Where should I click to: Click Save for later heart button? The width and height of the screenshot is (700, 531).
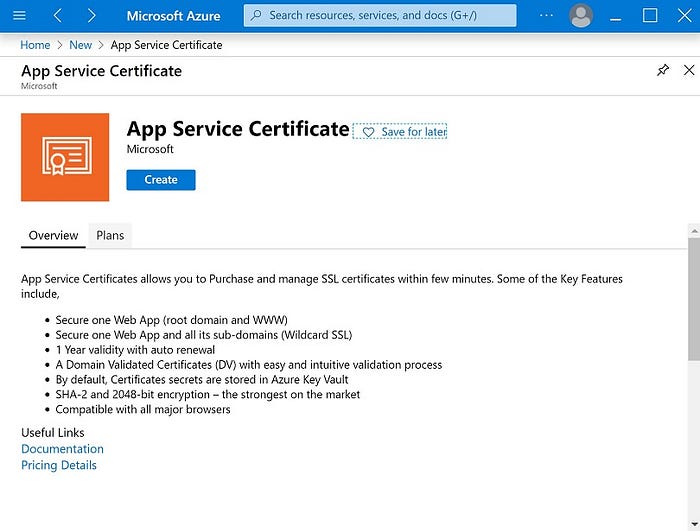point(400,131)
